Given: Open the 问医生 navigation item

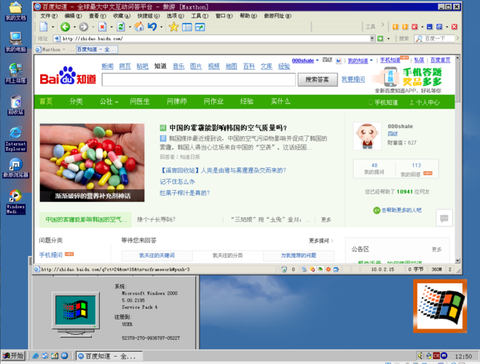Looking at the screenshot, I should [x=140, y=102].
